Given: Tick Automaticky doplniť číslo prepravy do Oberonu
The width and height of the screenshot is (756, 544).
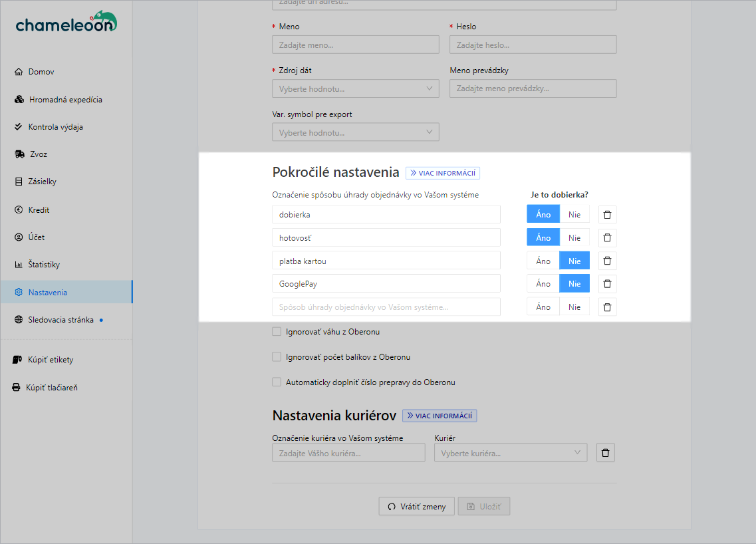Looking at the screenshot, I should pyautogui.click(x=277, y=382).
